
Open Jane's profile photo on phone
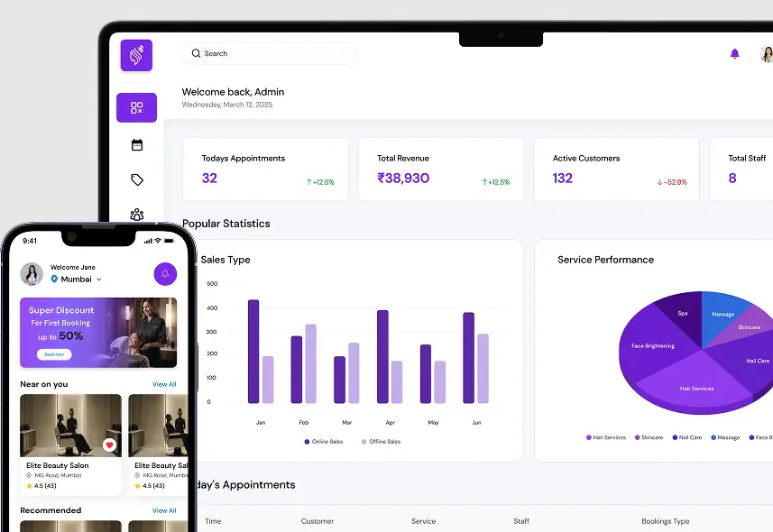(x=32, y=273)
